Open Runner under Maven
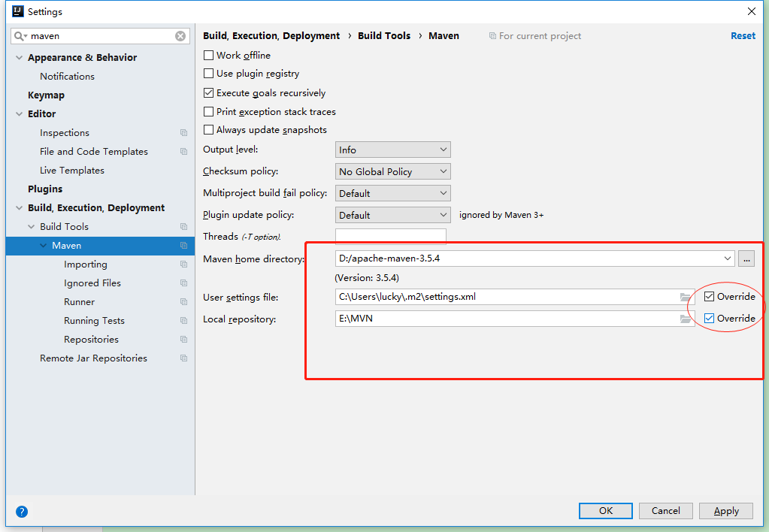The image size is (769, 532). pyautogui.click(x=79, y=302)
